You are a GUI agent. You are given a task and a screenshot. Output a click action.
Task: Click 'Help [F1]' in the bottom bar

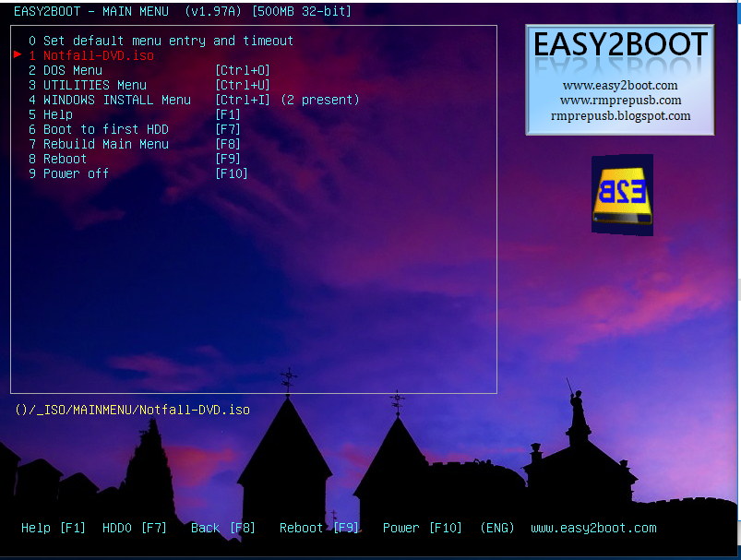(54, 528)
